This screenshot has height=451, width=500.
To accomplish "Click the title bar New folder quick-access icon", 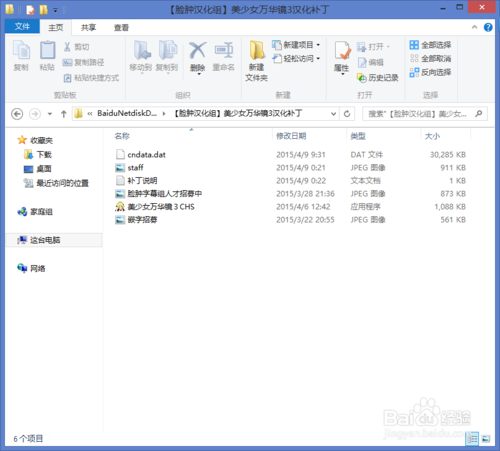I will [x=44, y=10].
